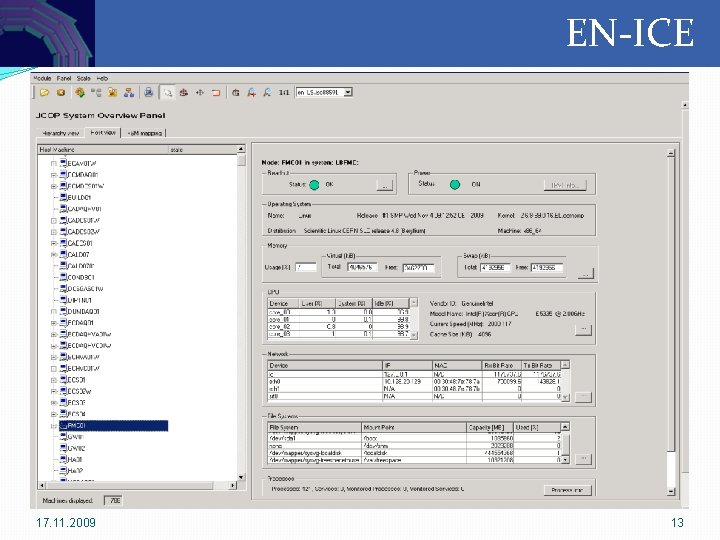Select the four-arrow pan tool icon
The height and width of the screenshot is (540, 720).
point(200,93)
